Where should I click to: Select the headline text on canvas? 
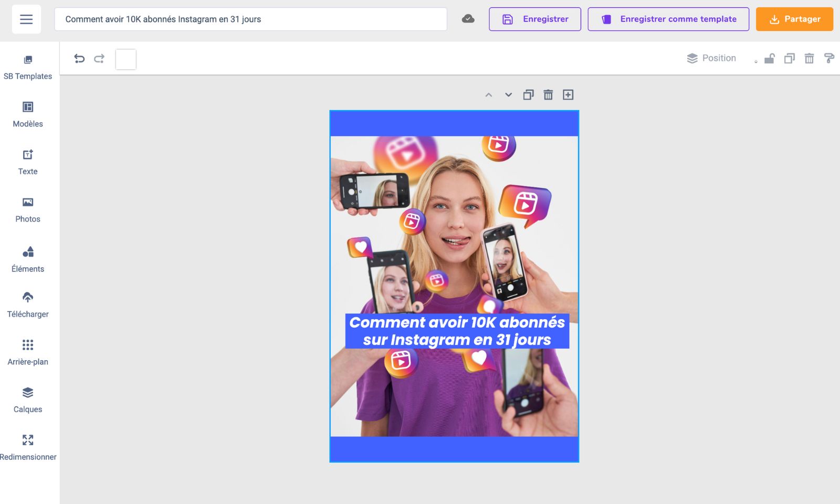point(457,331)
